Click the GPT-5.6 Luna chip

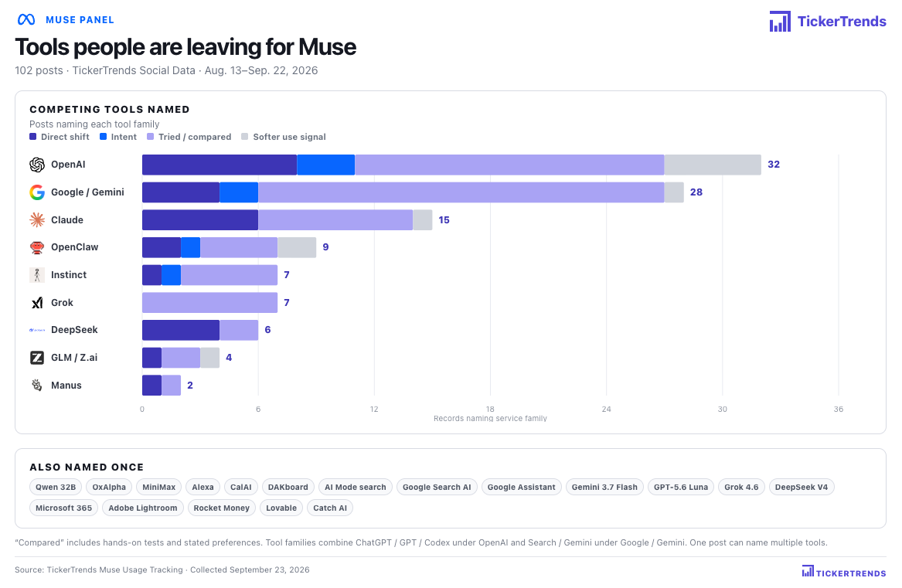681,488
